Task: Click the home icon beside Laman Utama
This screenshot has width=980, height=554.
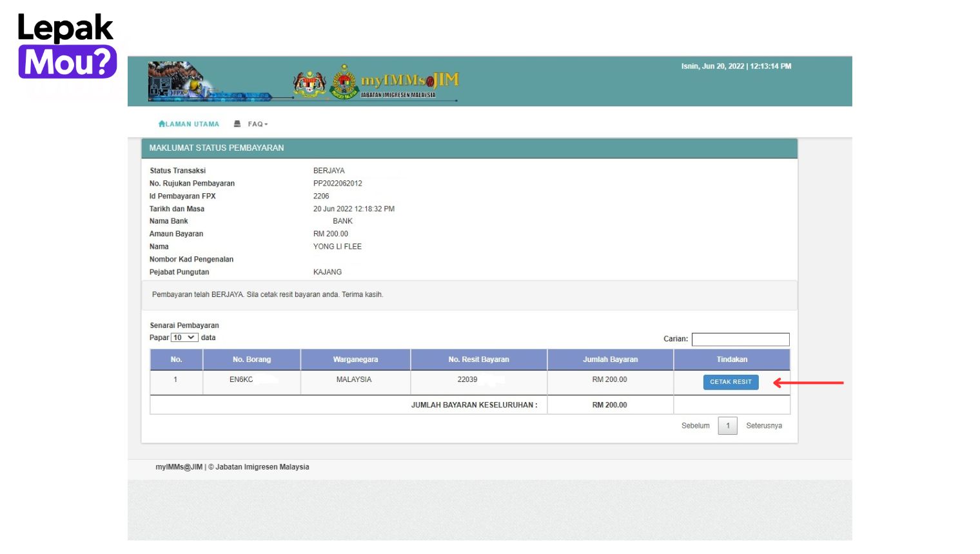Action: coord(162,123)
